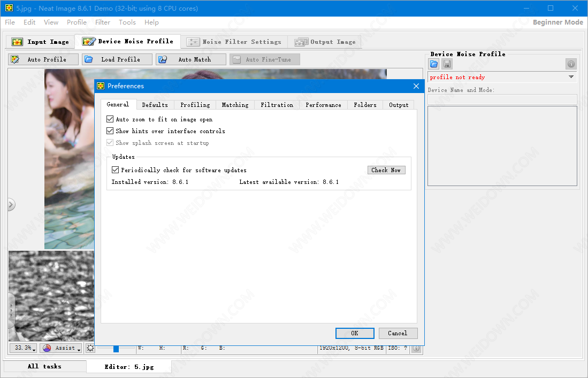
Task: Open the Profile menu
Action: coord(77,22)
